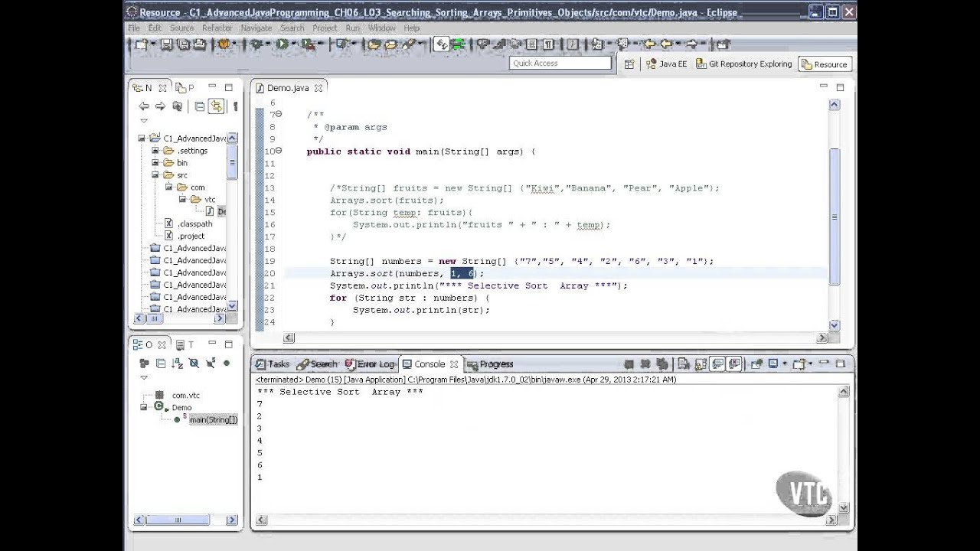This screenshot has width=980, height=551.
Task: Click Open Console icon
Action: tap(799, 364)
